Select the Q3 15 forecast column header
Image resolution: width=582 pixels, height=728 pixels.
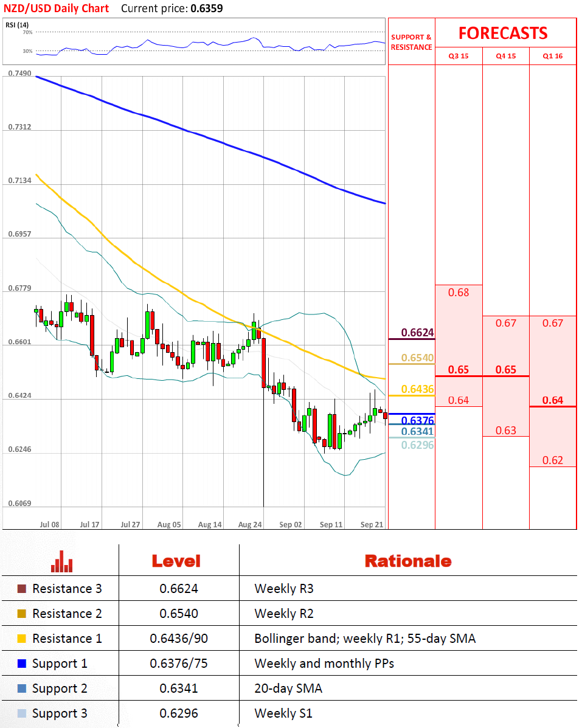pyautogui.click(x=459, y=56)
